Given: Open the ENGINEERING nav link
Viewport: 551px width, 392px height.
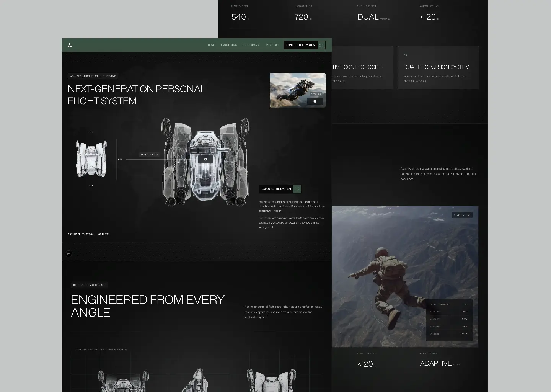Looking at the screenshot, I should point(229,45).
